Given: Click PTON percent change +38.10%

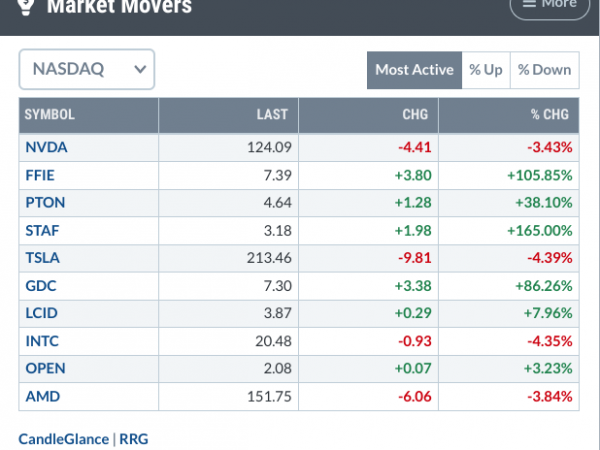Looking at the screenshot, I should click(x=544, y=202).
